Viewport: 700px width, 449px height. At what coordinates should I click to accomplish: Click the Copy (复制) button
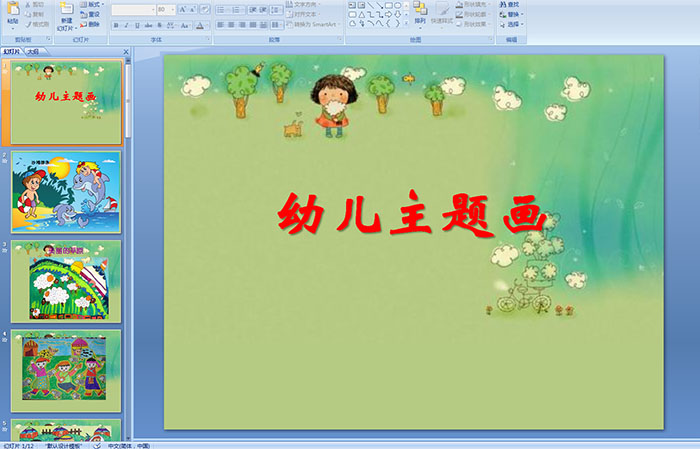(x=34, y=14)
